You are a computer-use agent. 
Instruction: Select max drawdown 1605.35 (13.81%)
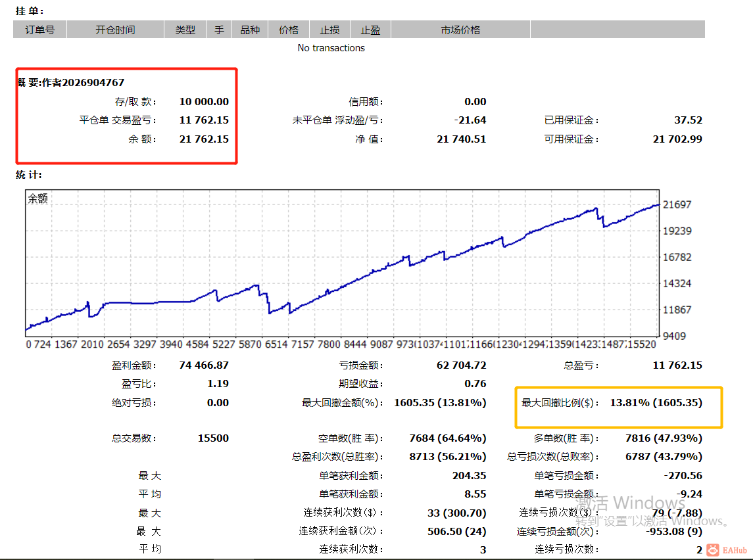(441, 403)
